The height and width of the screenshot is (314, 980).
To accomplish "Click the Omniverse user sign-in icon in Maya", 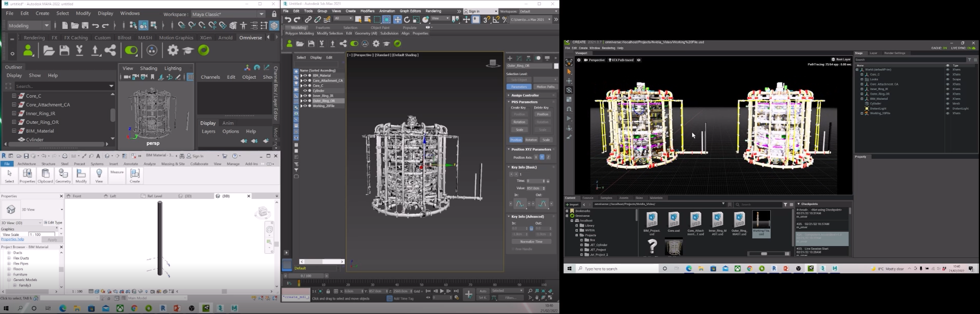I will (x=28, y=51).
